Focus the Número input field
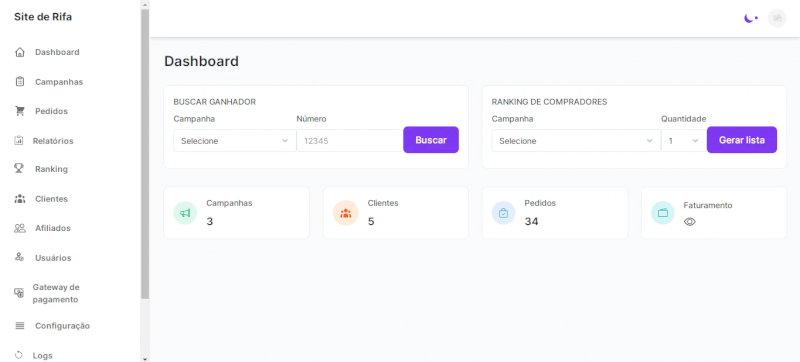800x362 pixels. pyautogui.click(x=349, y=141)
